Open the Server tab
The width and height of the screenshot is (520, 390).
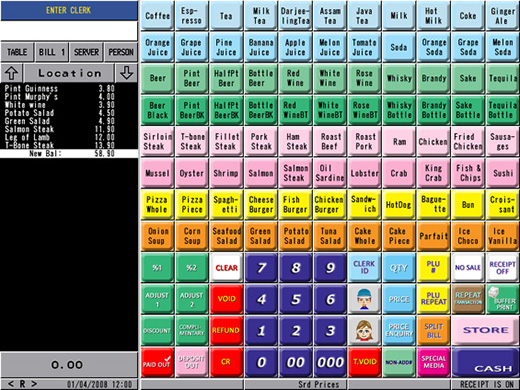[86, 52]
